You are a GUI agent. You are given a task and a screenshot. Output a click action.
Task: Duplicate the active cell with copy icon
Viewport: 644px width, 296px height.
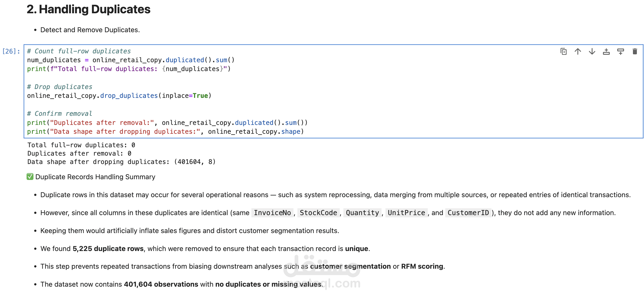(x=563, y=52)
